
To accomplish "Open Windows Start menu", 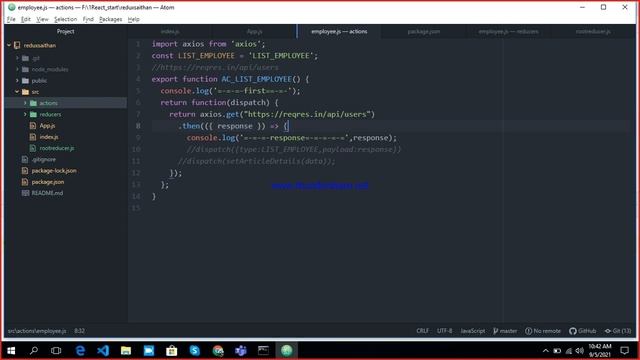I will (11, 351).
